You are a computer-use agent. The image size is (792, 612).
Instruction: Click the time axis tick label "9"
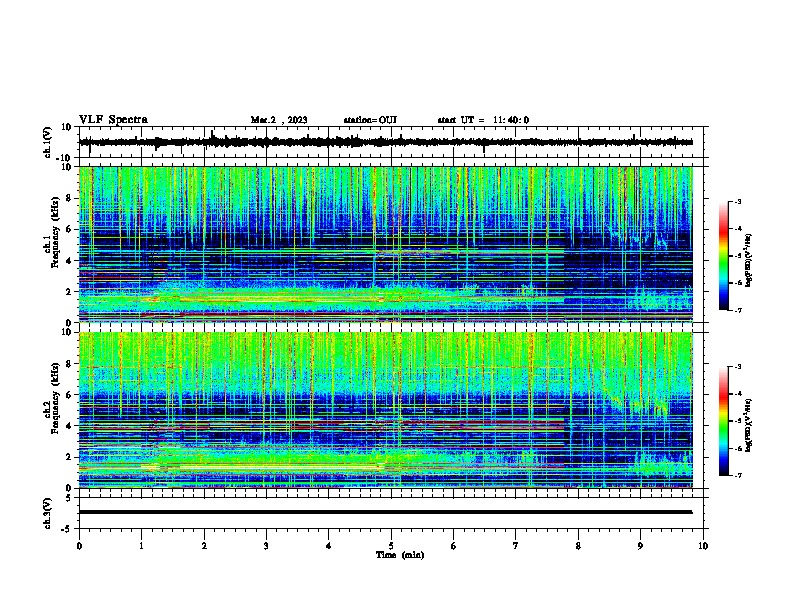(x=640, y=545)
